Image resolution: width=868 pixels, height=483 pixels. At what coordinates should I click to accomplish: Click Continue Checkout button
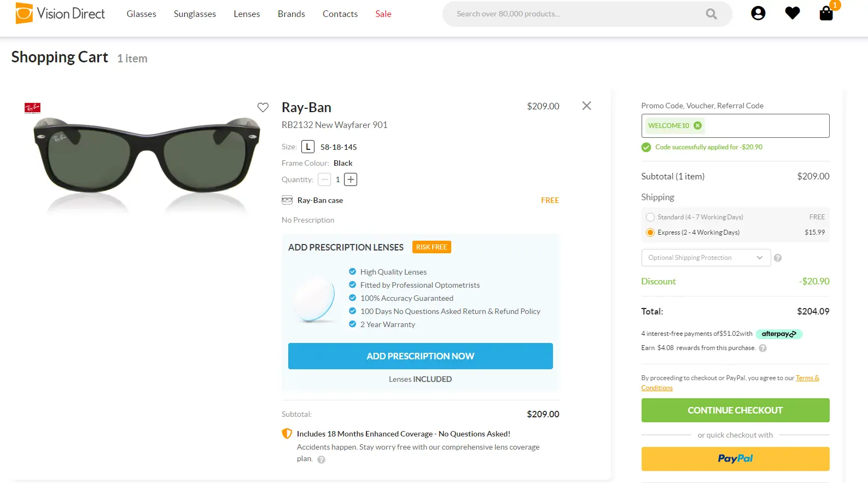(735, 410)
